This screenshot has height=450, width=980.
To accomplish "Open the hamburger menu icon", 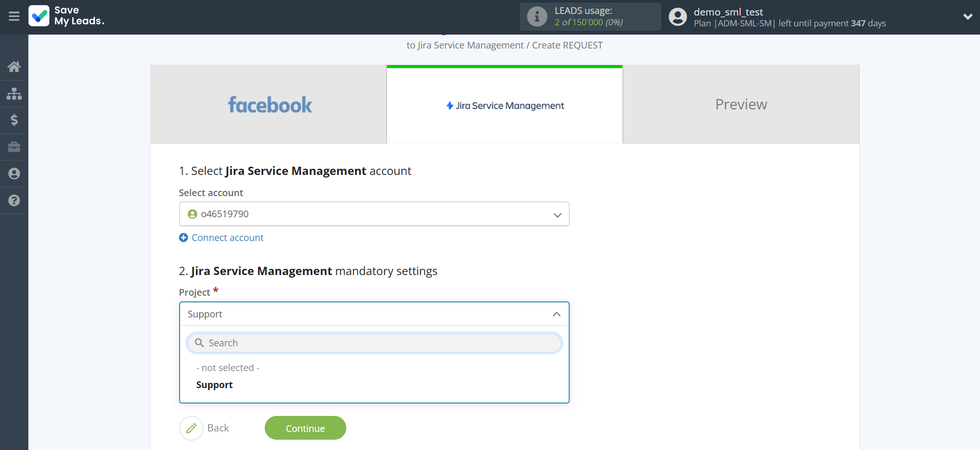I will pos(14,17).
